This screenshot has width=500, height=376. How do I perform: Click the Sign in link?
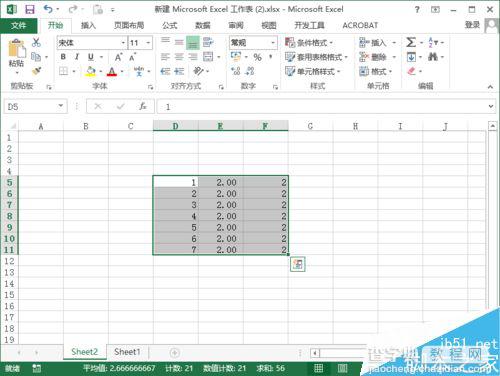point(472,25)
